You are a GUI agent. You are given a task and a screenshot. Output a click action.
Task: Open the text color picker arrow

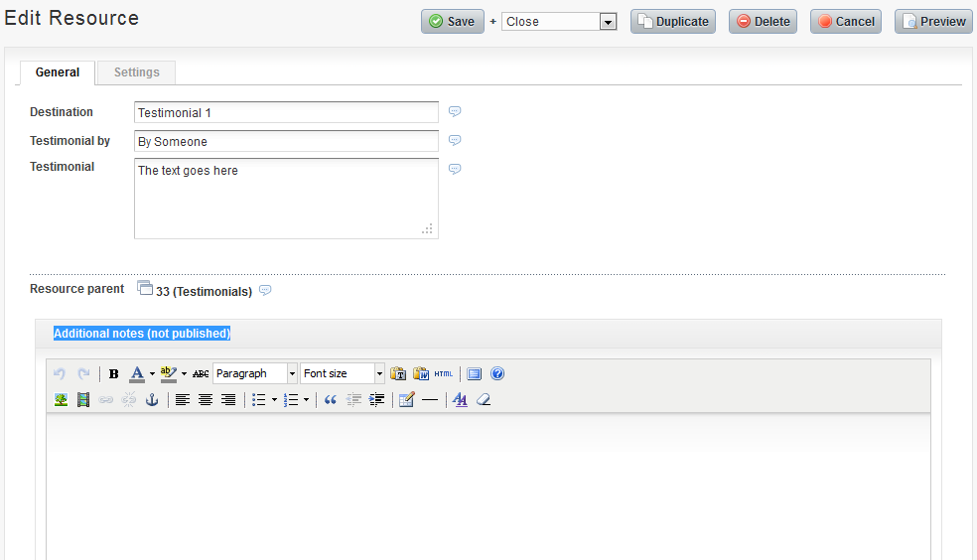coord(152,374)
